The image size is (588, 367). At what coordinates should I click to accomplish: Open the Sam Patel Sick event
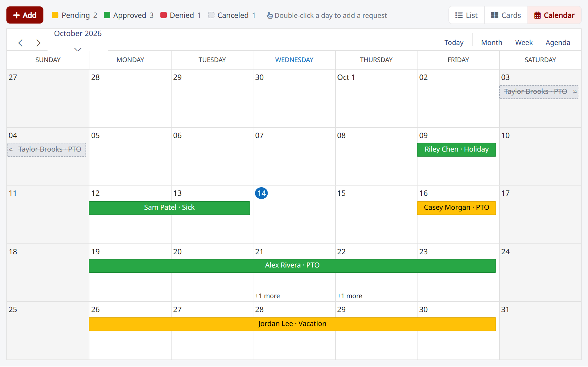pos(169,208)
